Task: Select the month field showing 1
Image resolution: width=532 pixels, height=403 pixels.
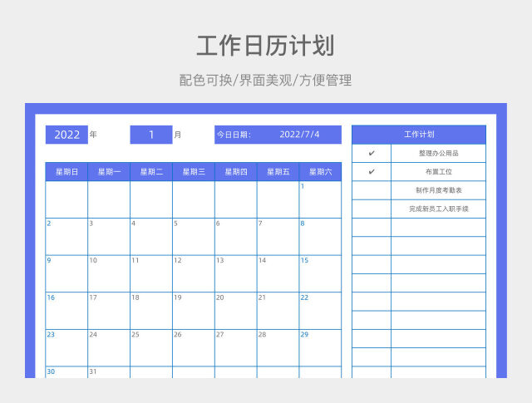Action: tap(150, 135)
